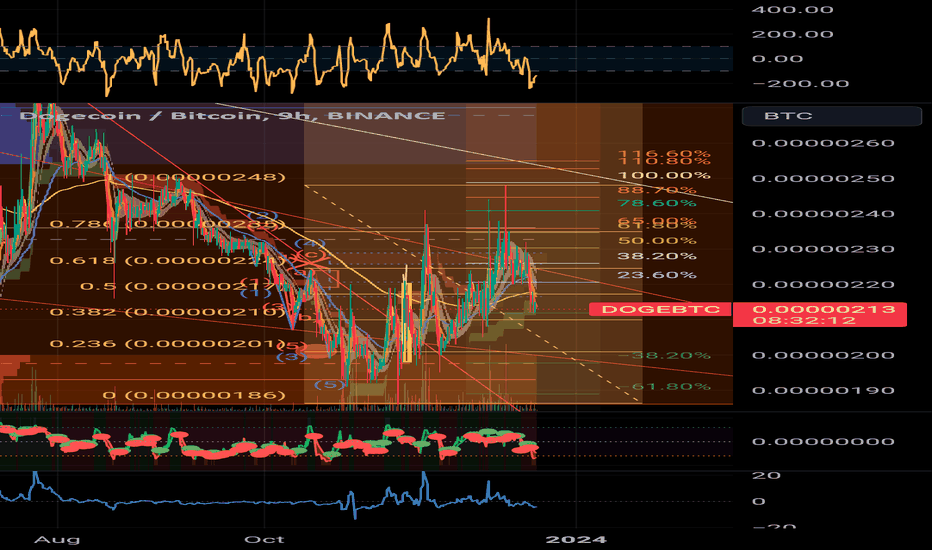Click the 0.00000200 price axis value
The width and height of the screenshot is (932, 550).
pyautogui.click(x=823, y=355)
